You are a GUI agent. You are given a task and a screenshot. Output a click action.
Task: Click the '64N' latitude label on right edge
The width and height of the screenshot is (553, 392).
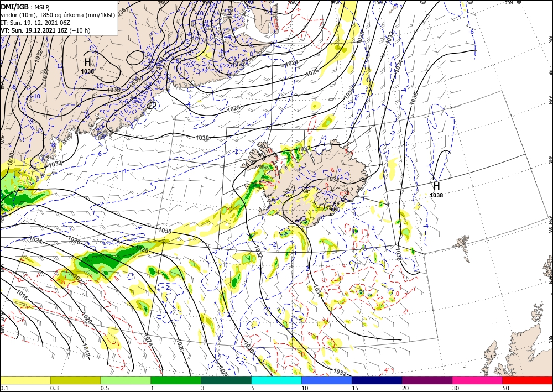[550, 160]
